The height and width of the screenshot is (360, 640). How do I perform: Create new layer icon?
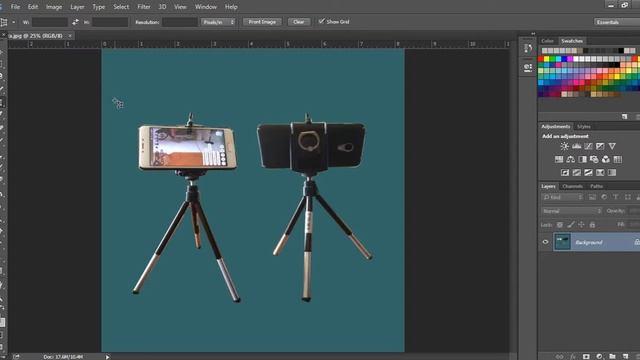pyautogui.click(x=625, y=357)
